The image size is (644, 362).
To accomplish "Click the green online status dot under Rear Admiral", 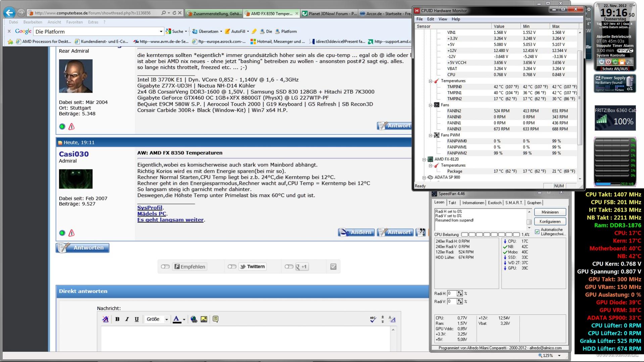I will (62, 126).
